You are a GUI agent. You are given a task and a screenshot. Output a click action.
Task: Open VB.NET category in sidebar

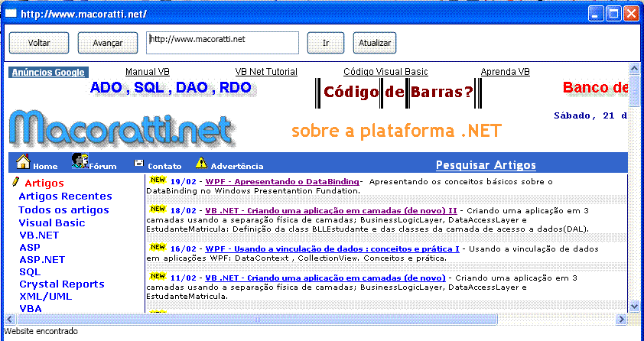tap(39, 235)
